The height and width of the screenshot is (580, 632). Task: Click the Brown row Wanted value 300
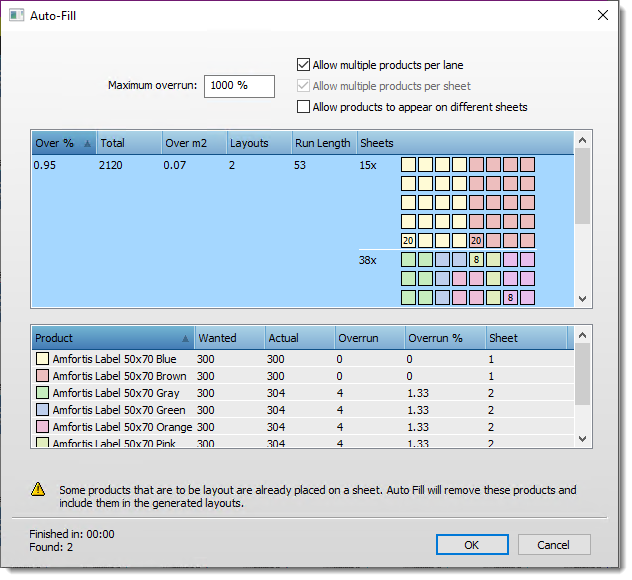pyautogui.click(x=206, y=376)
